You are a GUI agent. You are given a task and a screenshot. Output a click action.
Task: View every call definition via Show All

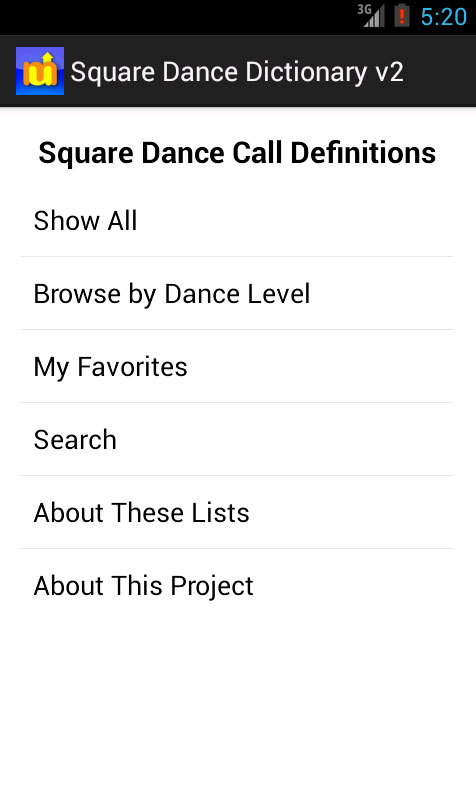pos(237,220)
